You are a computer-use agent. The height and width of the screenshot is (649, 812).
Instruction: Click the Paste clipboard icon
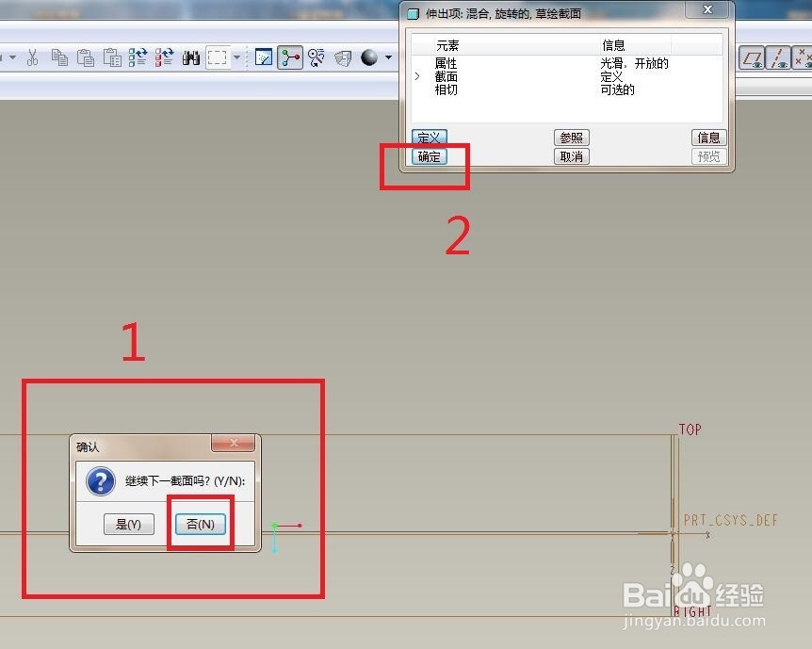click(x=86, y=57)
